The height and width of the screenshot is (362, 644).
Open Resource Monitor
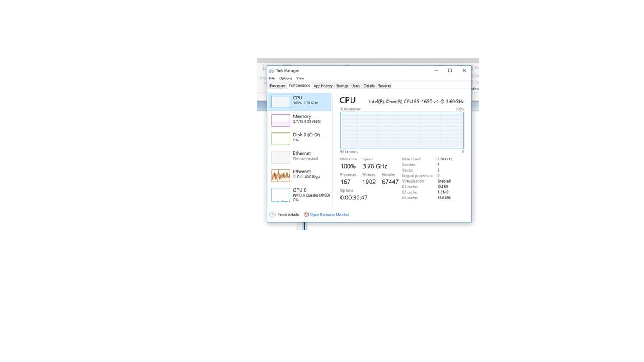click(330, 214)
